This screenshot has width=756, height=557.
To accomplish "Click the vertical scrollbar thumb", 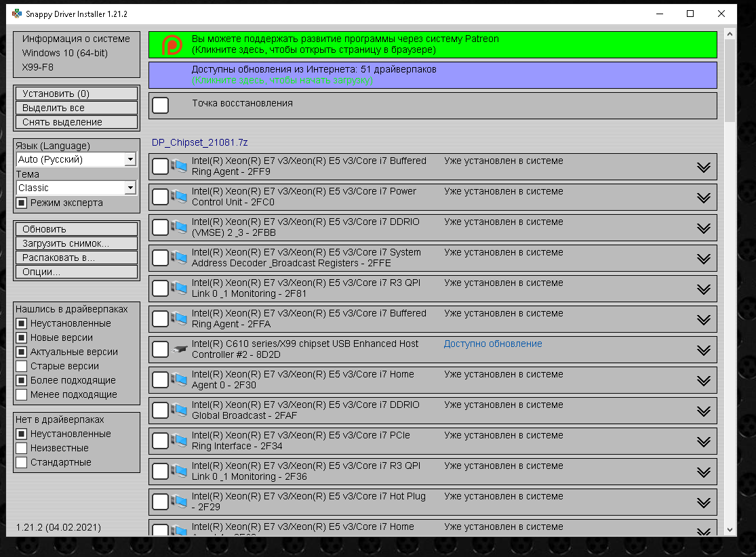I will click(730, 81).
